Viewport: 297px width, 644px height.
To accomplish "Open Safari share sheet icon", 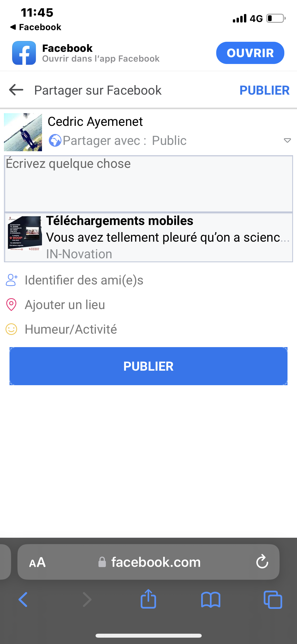I will point(148,599).
